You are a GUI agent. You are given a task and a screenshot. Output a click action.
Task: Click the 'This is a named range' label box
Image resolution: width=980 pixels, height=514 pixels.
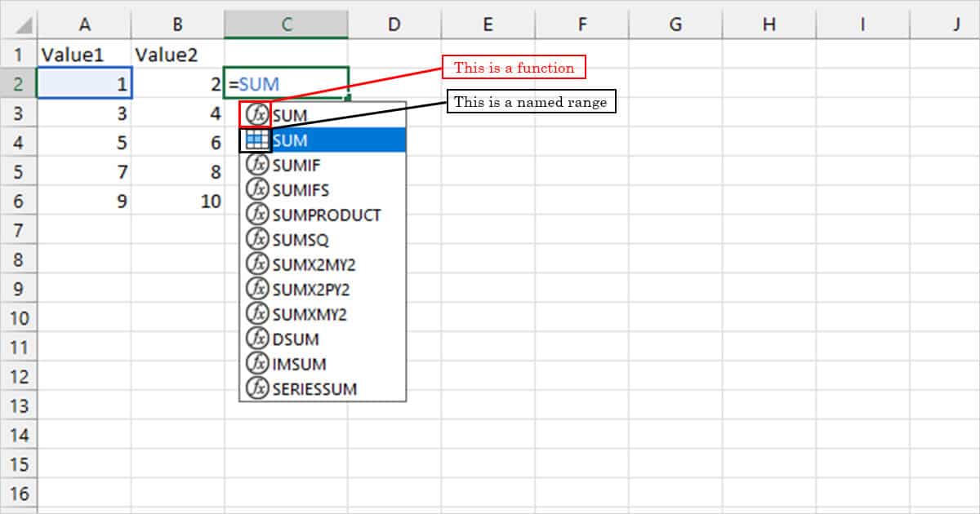point(532,102)
